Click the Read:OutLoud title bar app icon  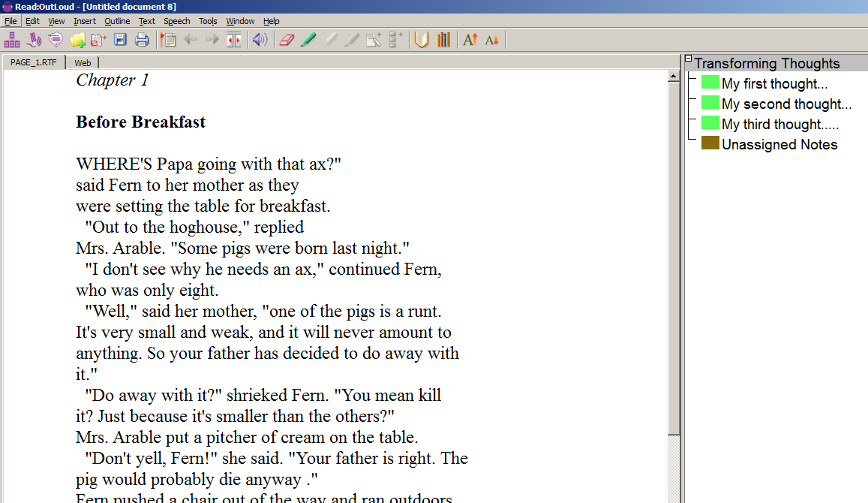point(8,7)
